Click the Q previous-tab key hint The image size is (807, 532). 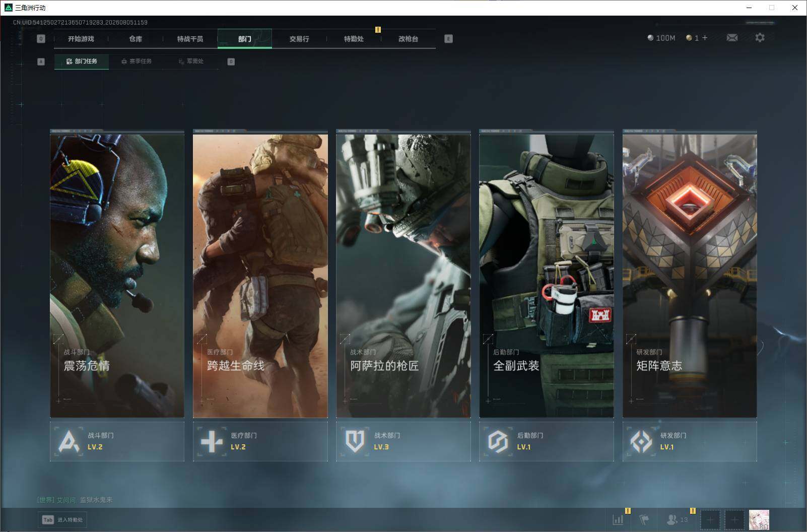pos(41,39)
